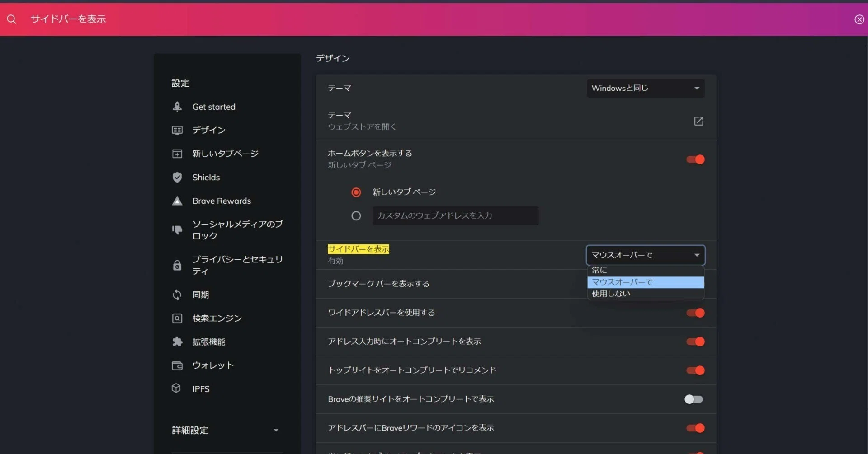Click the 同期 sync icon

point(177,295)
